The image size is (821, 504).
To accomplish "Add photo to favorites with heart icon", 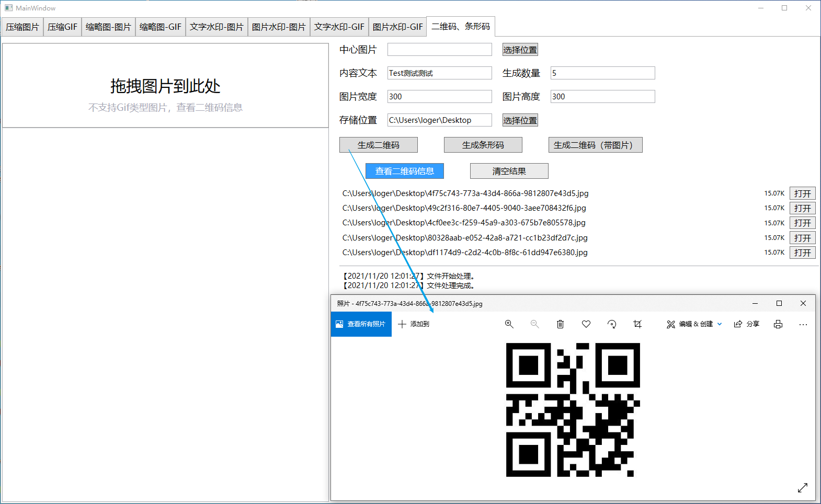I will (x=586, y=324).
